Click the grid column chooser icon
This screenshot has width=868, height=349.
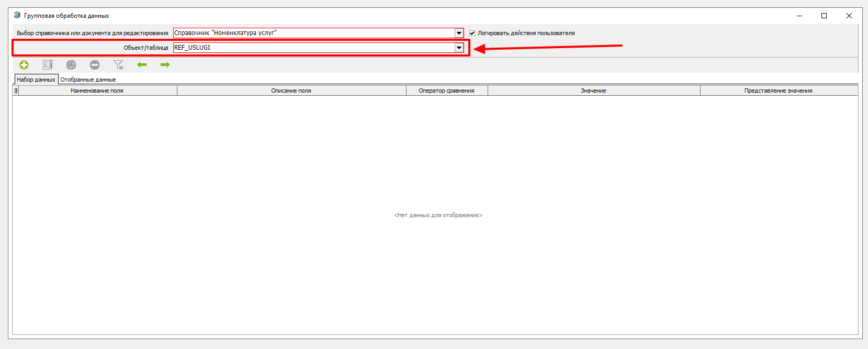[x=16, y=91]
